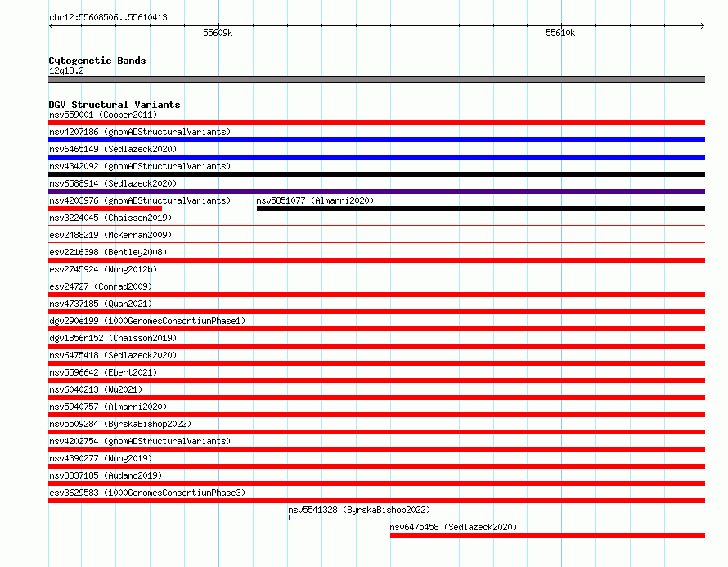Open esv2216398 (Bentley2008) label

(108, 252)
